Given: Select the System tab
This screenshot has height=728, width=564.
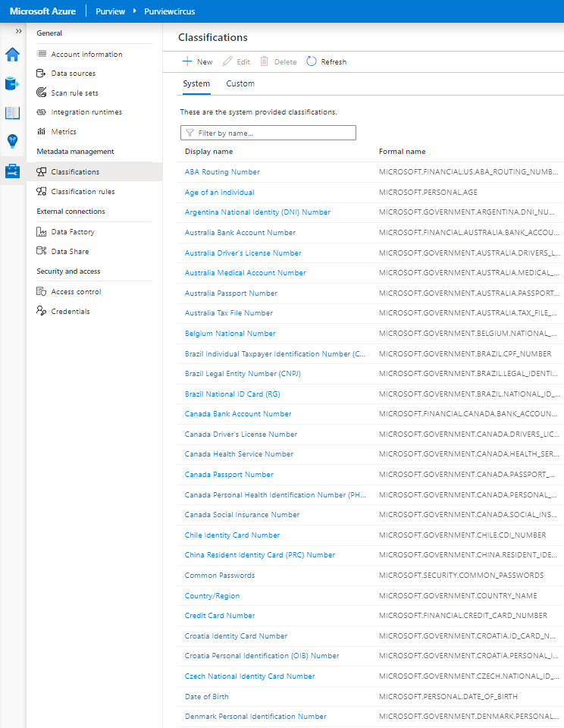Looking at the screenshot, I should (x=196, y=83).
